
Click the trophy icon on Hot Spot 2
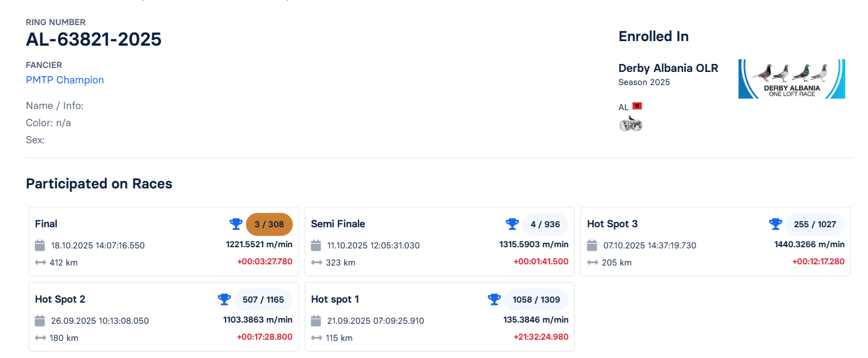click(x=224, y=299)
